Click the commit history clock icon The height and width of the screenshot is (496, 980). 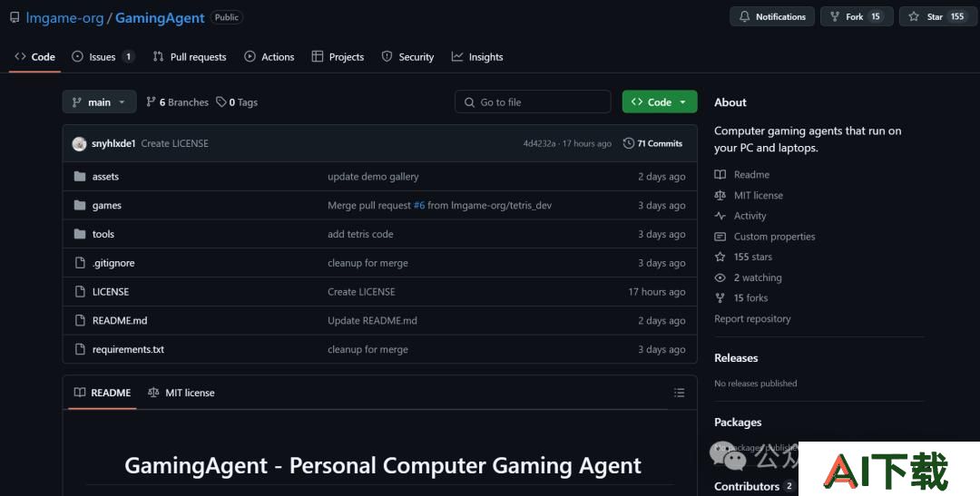pyautogui.click(x=629, y=143)
